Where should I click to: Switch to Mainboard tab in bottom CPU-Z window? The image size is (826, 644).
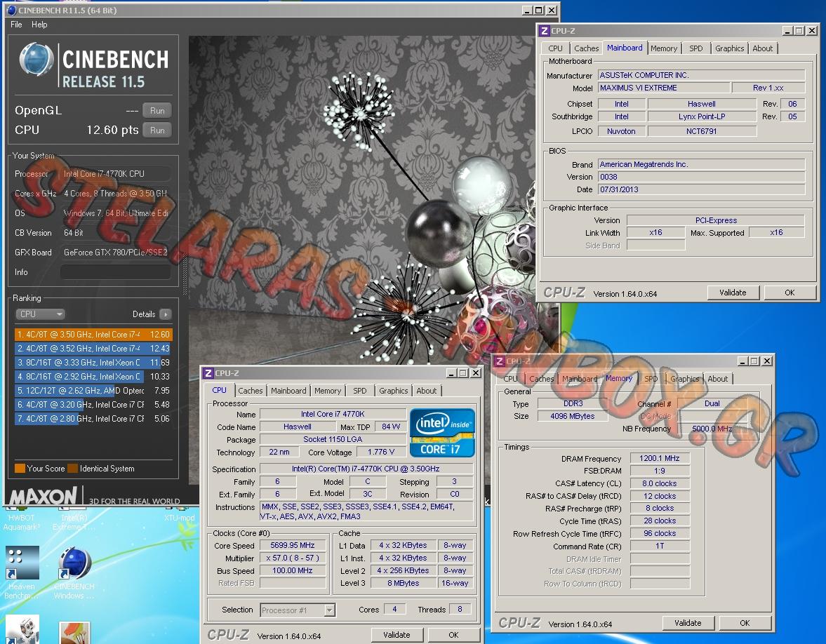coord(288,391)
